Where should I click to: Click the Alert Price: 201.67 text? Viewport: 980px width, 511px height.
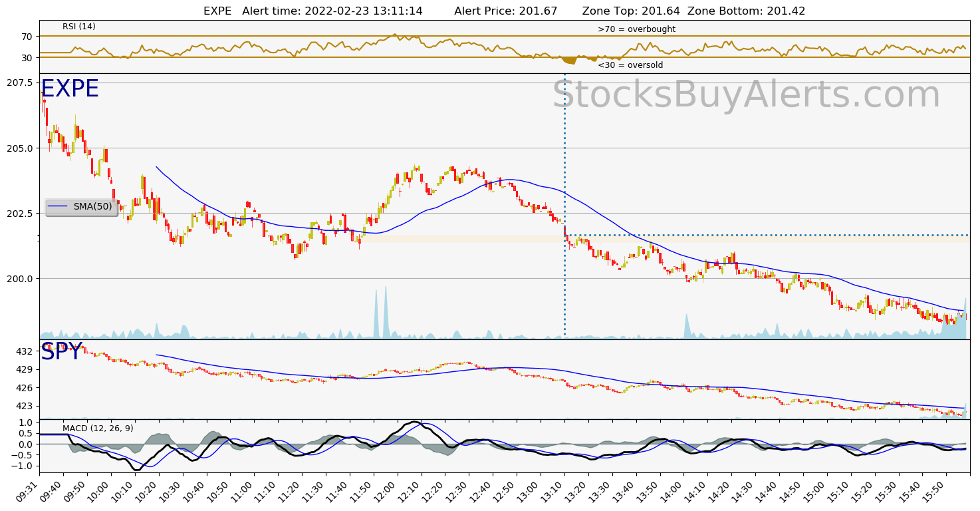[506, 11]
